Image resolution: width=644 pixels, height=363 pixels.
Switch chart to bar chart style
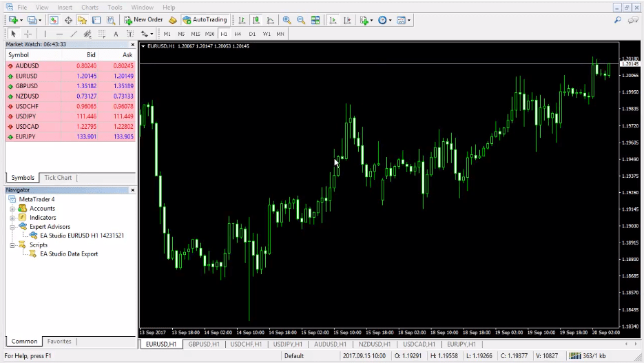[x=242, y=20]
